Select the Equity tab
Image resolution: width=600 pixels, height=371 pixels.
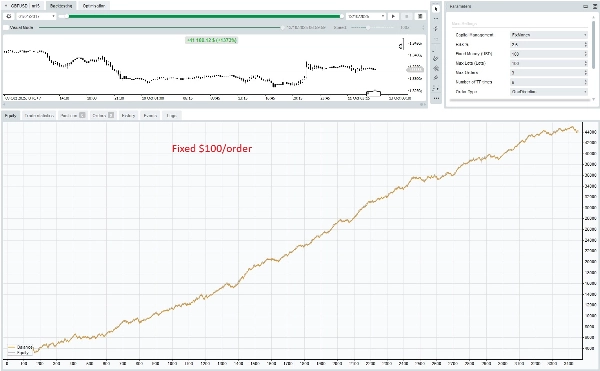pyautogui.click(x=11, y=116)
